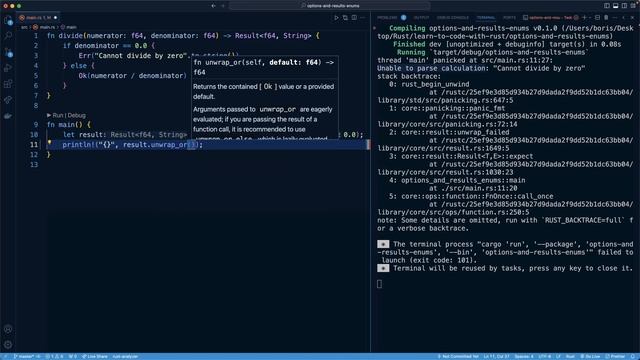The image size is (640, 360).
Task: Open the Search view in activity bar
Action: (8, 36)
